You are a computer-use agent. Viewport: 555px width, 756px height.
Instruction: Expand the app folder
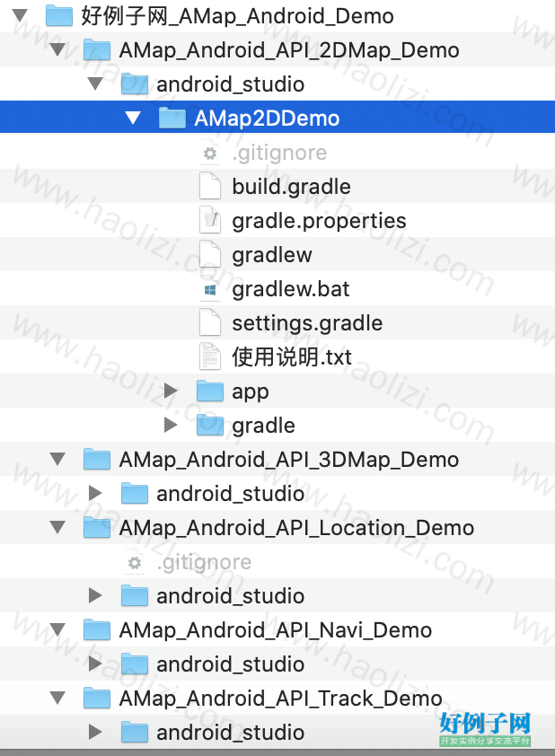(171, 391)
